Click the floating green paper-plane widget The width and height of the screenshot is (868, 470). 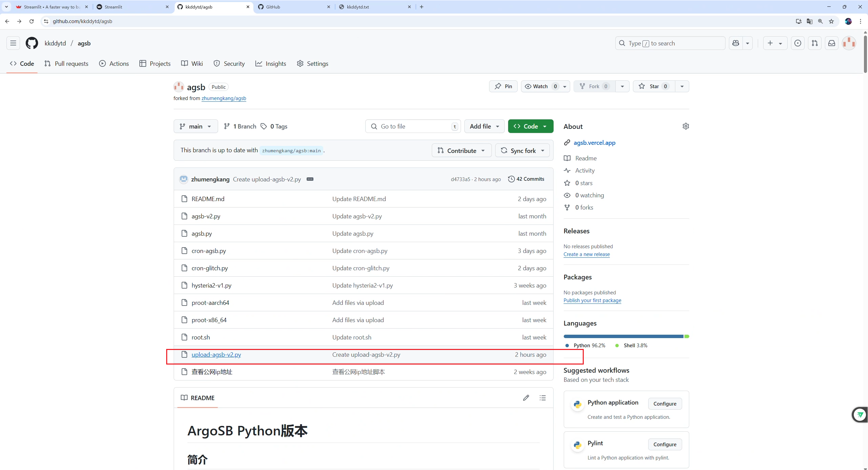pyautogui.click(x=860, y=414)
